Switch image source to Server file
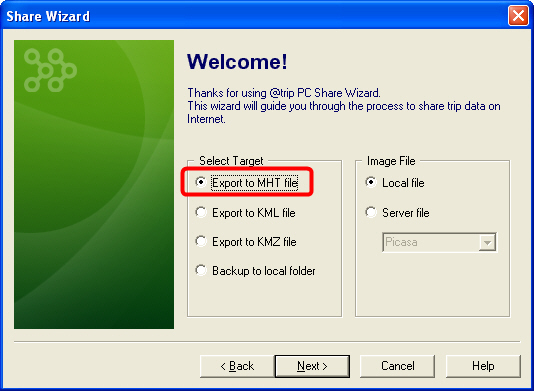The height and width of the screenshot is (391, 534). coord(397,213)
